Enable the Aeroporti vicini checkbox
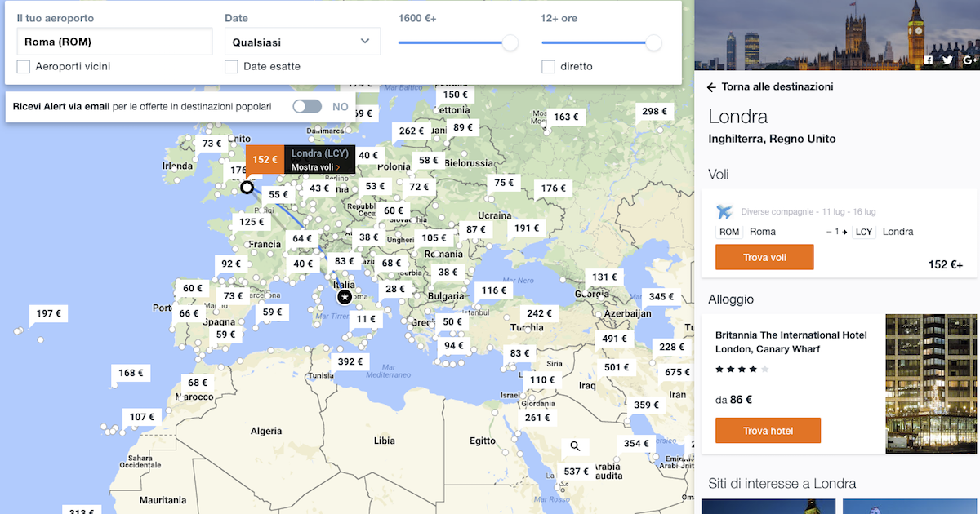This screenshot has height=514, width=980. 24,66
